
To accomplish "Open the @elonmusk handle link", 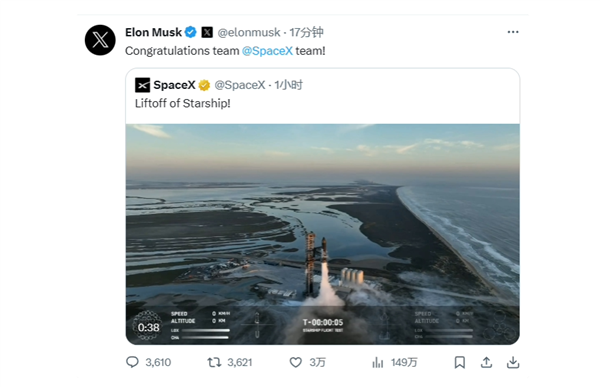I will pos(249,33).
